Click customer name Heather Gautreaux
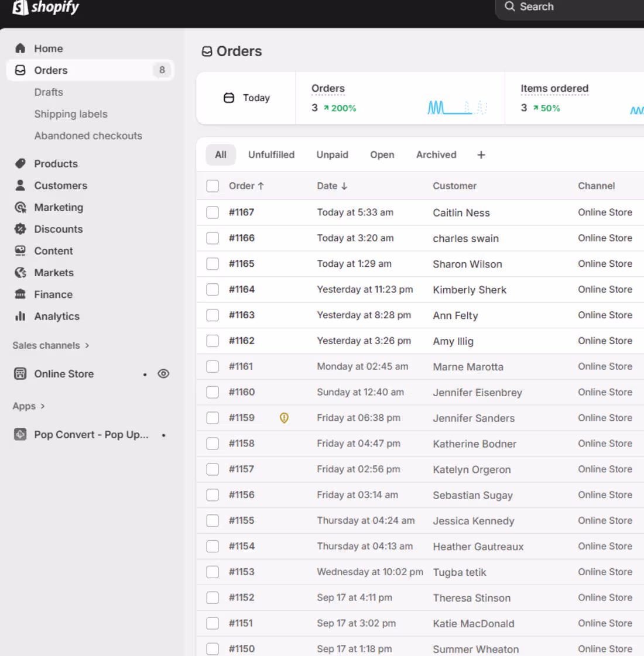This screenshot has width=644, height=656. tap(478, 547)
